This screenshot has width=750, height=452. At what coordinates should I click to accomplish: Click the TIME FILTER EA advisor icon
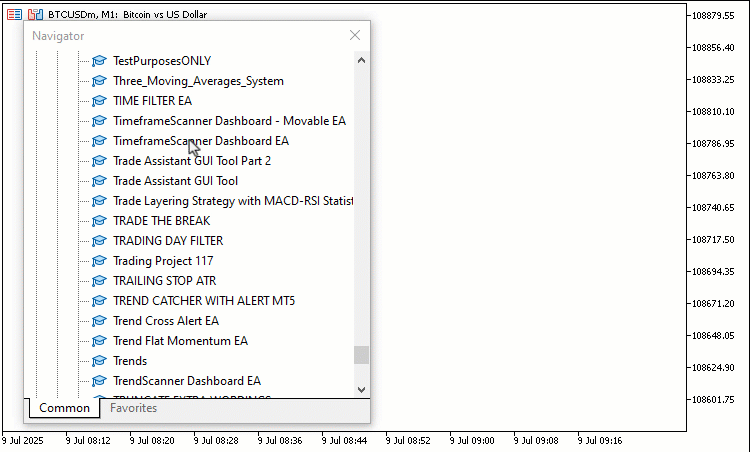(99, 101)
